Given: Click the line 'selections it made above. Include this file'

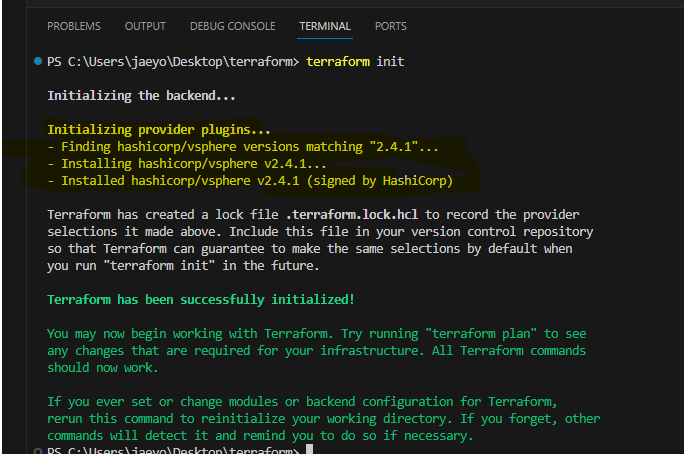Looking at the screenshot, I should (x=320, y=232).
